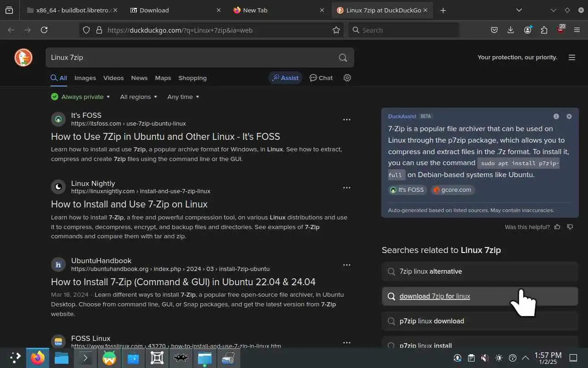Select Shopping search category
The width and height of the screenshot is (588, 368).
click(192, 78)
